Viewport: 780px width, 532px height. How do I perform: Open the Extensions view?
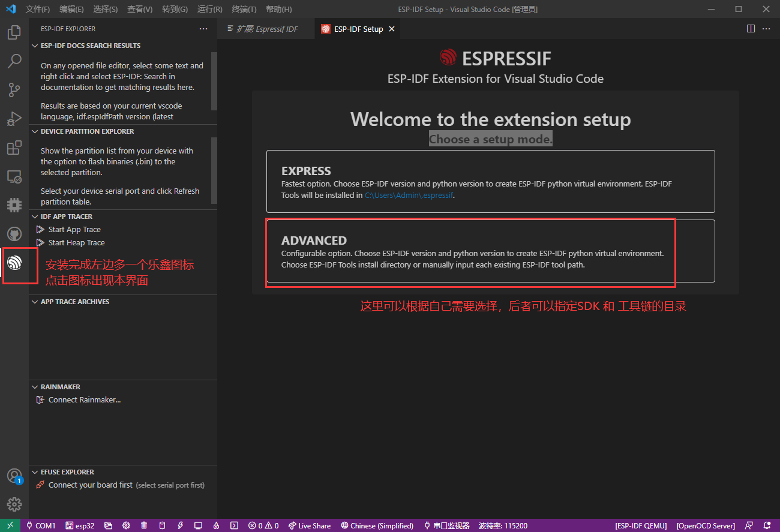14,148
